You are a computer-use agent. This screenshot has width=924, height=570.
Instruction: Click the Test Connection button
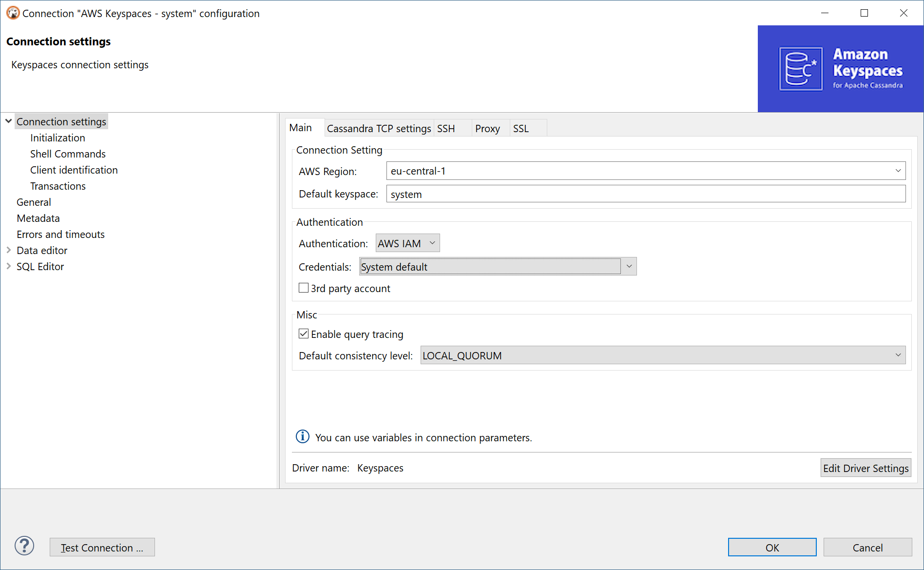pos(102,548)
